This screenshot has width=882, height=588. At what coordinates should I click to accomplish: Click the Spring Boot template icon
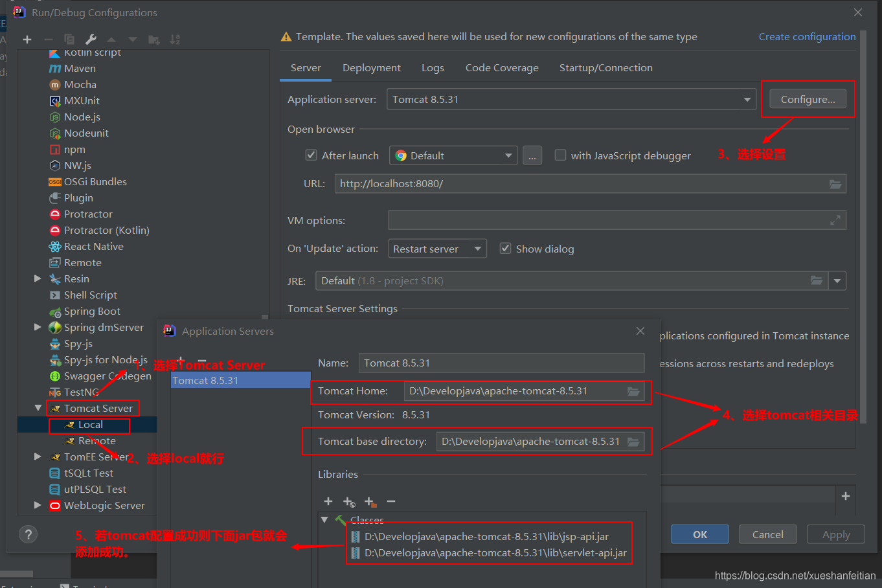click(x=55, y=311)
